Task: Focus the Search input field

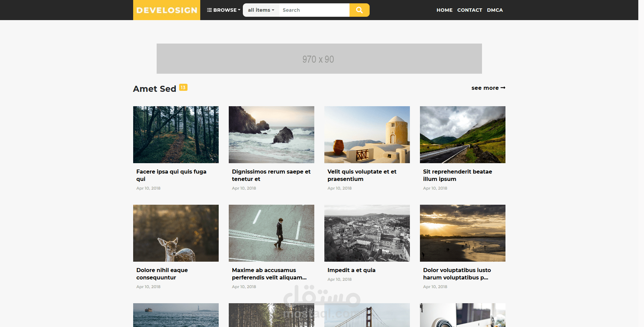Action: (x=314, y=10)
